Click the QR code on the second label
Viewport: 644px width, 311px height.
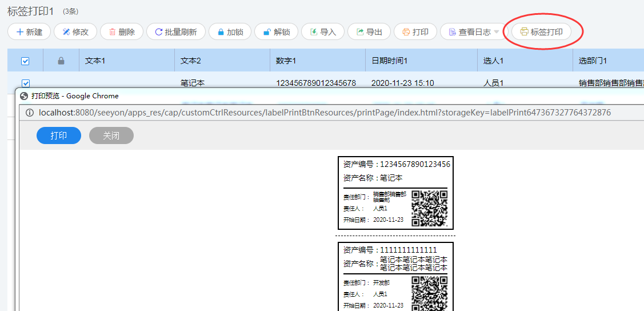pyautogui.click(x=429, y=293)
